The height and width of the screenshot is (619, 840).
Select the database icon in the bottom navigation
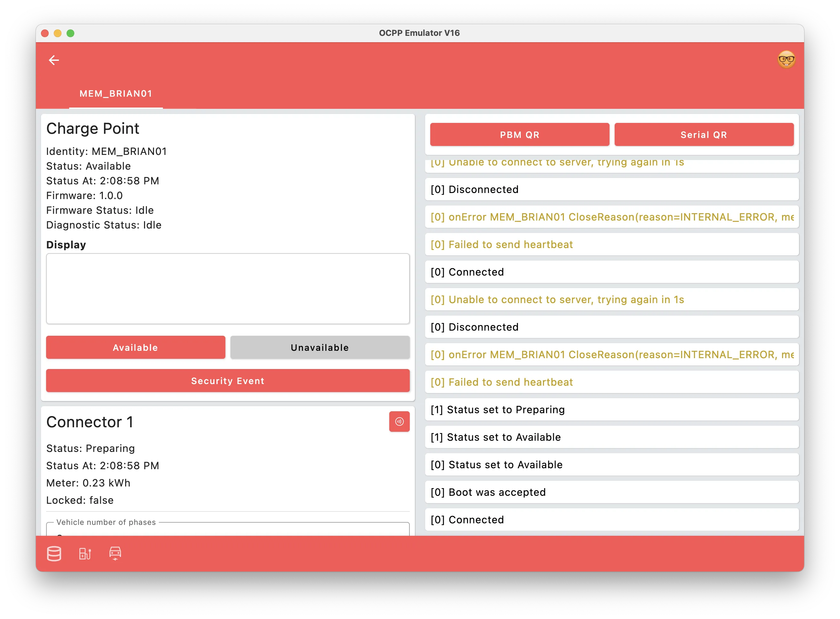pos(54,553)
